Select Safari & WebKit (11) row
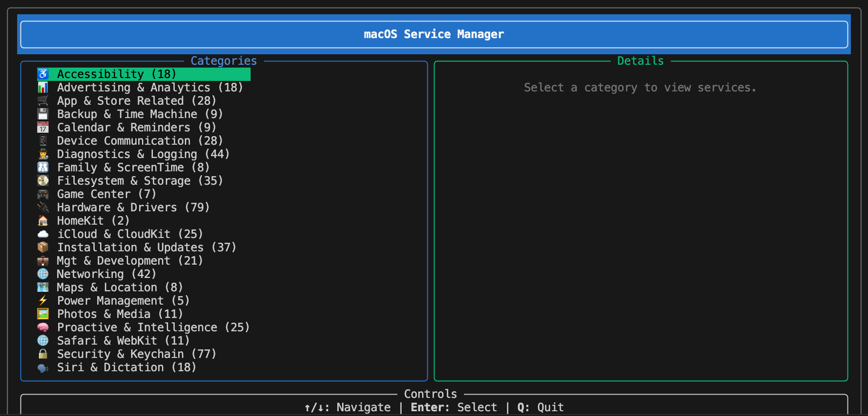The height and width of the screenshot is (416, 868). tap(123, 340)
